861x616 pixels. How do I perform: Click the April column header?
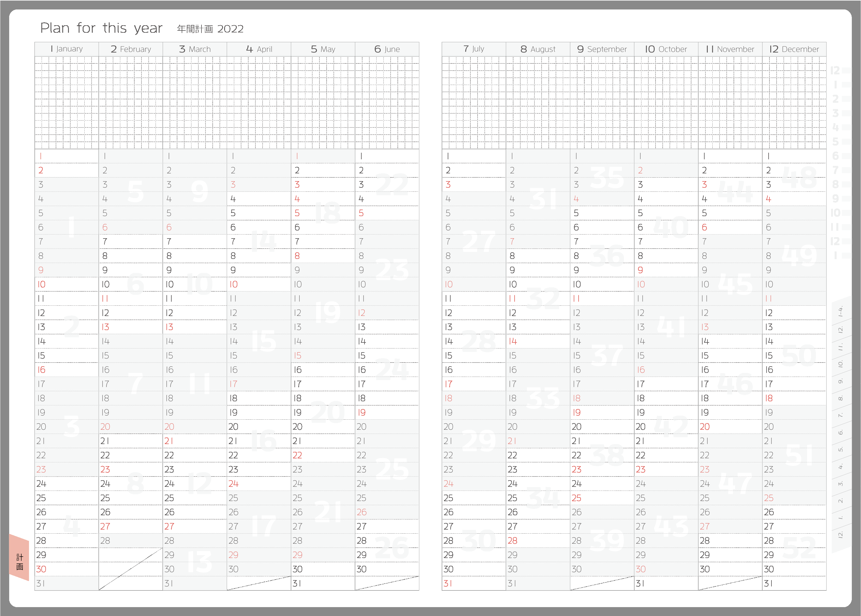(x=259, y=49)
